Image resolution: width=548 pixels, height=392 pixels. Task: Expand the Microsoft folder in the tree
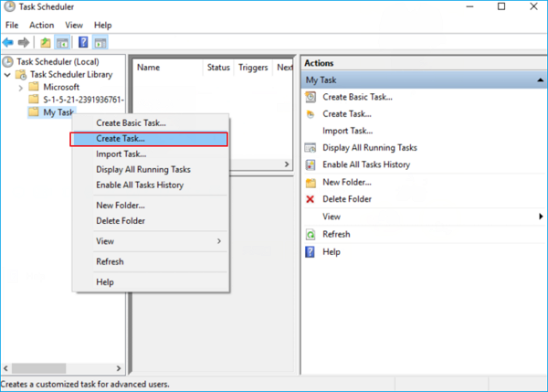(x=21, y=87)
